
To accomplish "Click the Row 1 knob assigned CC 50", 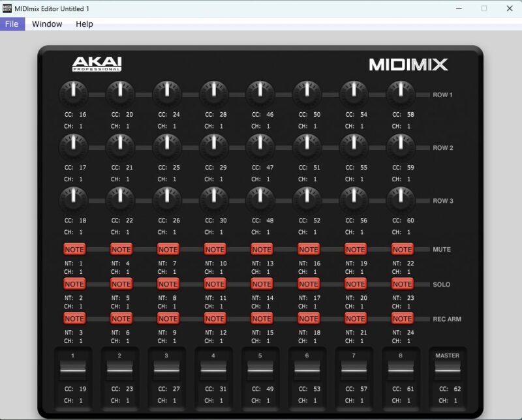I will coord(307,93).
